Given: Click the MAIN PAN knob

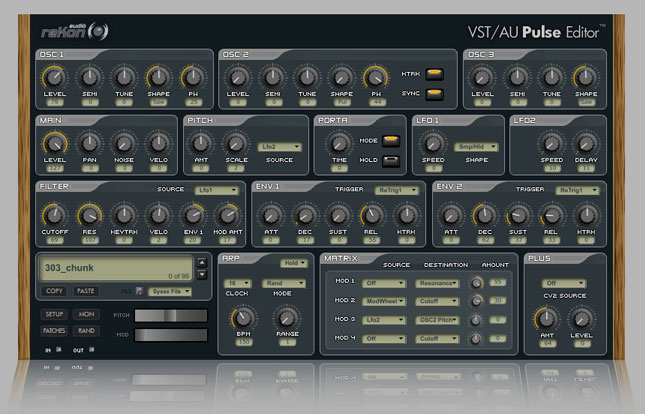Looking at the screenshot, I should pyautogui.click(x=89, y=143).
